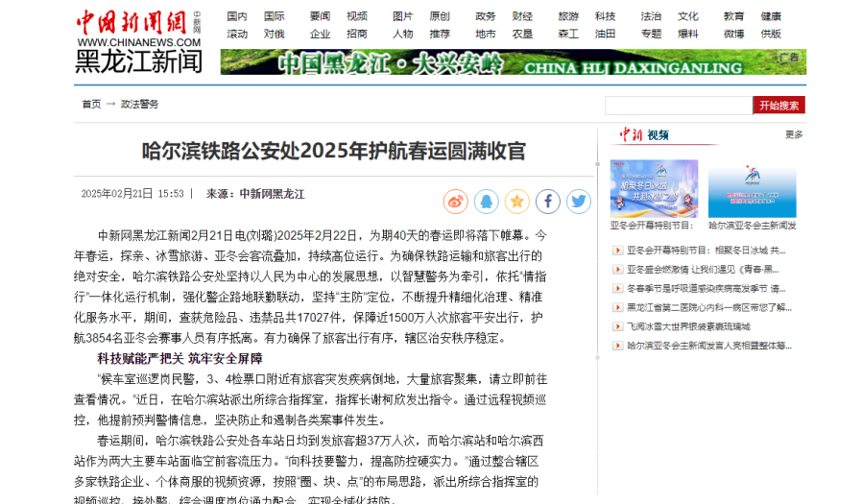Share article on Facebook
This screenshot has width=862, height=504.
coord(548,202)
